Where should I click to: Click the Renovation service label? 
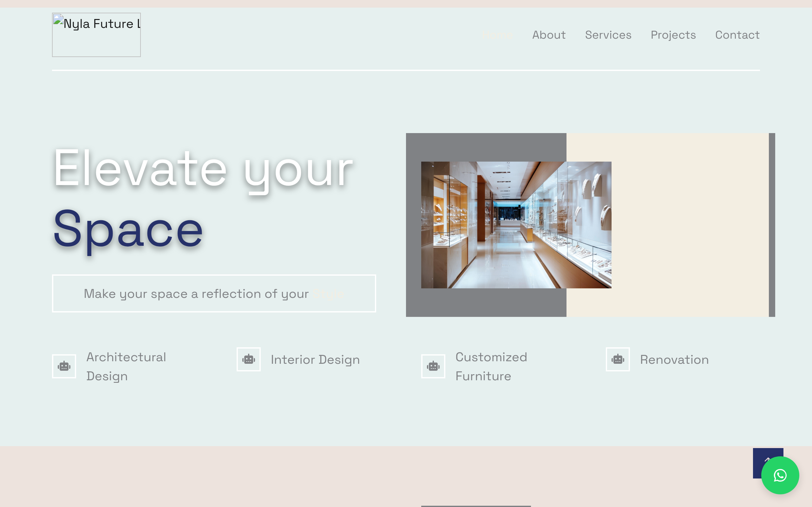pos(674,359)
